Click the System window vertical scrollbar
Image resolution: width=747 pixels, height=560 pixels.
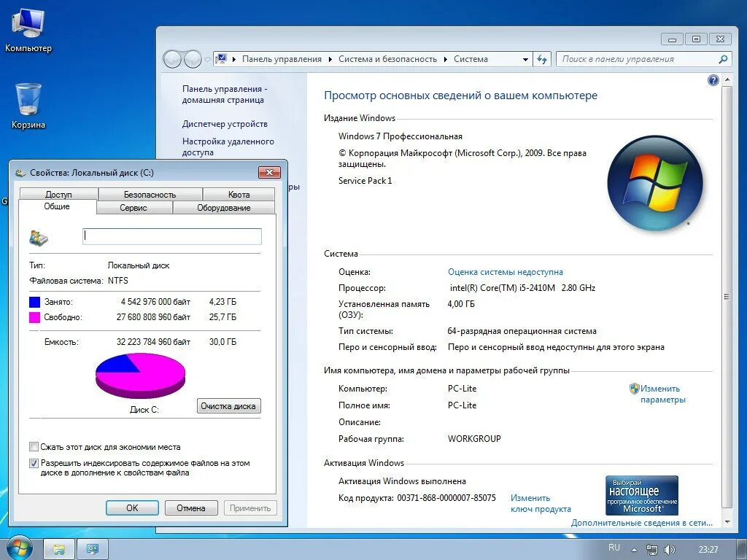[727, 297]
